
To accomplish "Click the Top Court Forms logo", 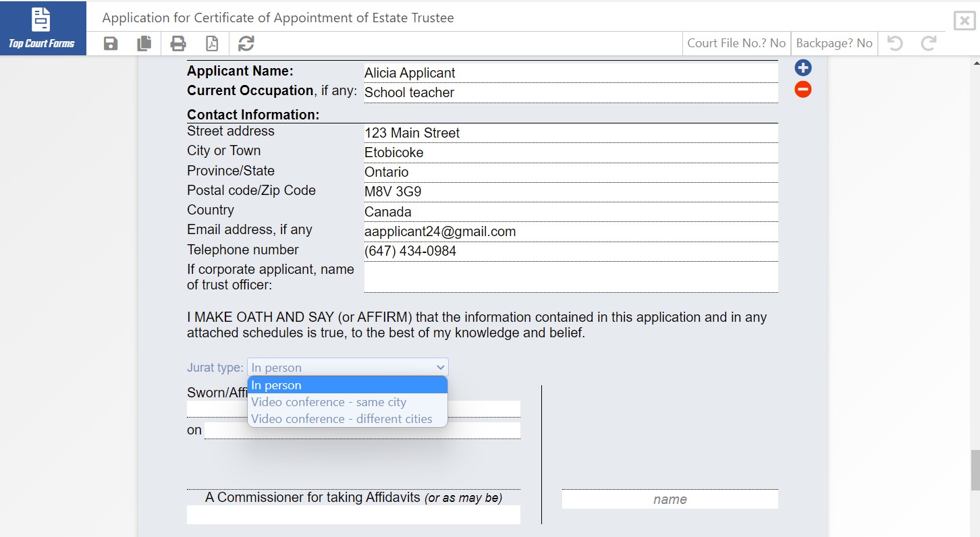I will click(43, 28).
